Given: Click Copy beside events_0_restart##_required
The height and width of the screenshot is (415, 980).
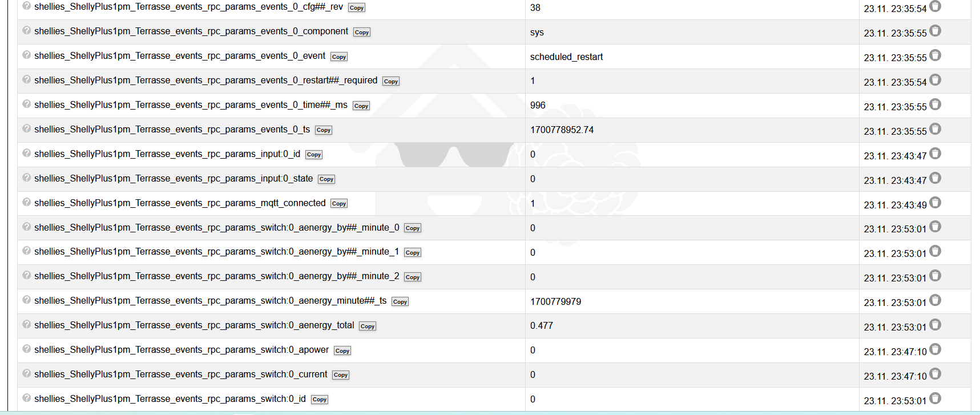Looking at the screenshot, I should pos(391,82).
